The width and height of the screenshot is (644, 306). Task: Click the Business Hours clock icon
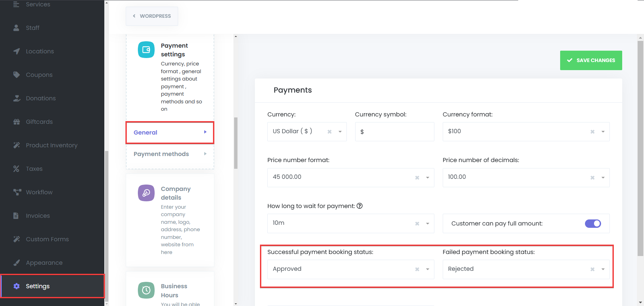tap(146, 290)
